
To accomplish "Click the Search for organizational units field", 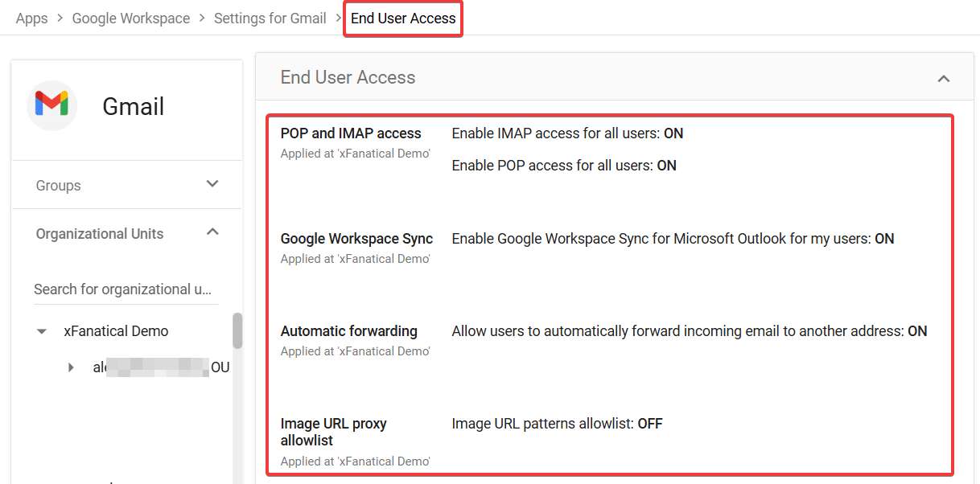I will (x=126, y=289).
